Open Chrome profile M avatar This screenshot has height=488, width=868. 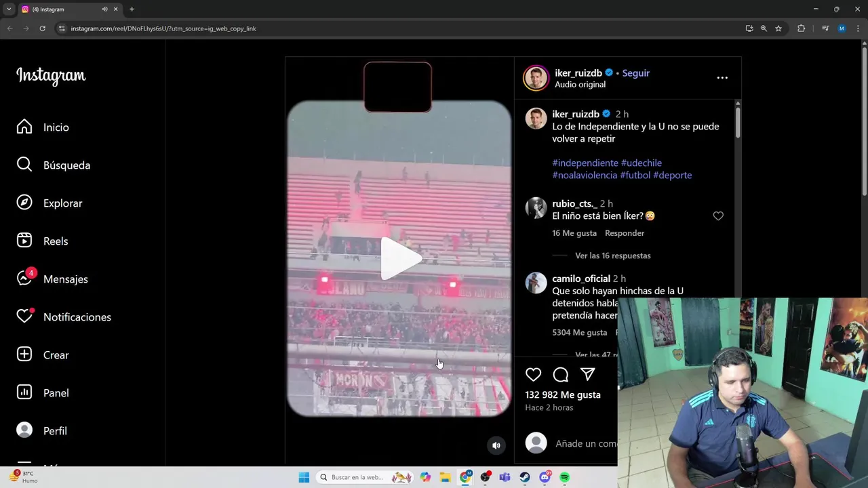[x=842, y=28]
